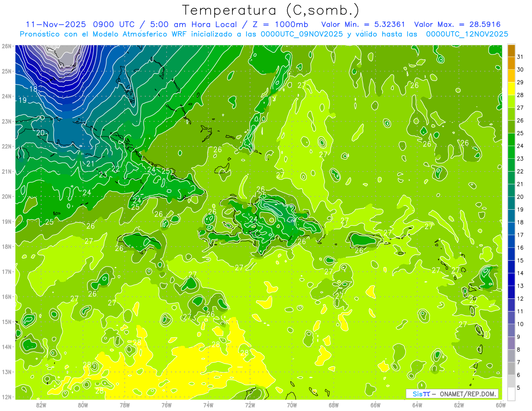Click the colorbar scale label 5
Viewport: 532px width, 411px height.
point(519,388)
